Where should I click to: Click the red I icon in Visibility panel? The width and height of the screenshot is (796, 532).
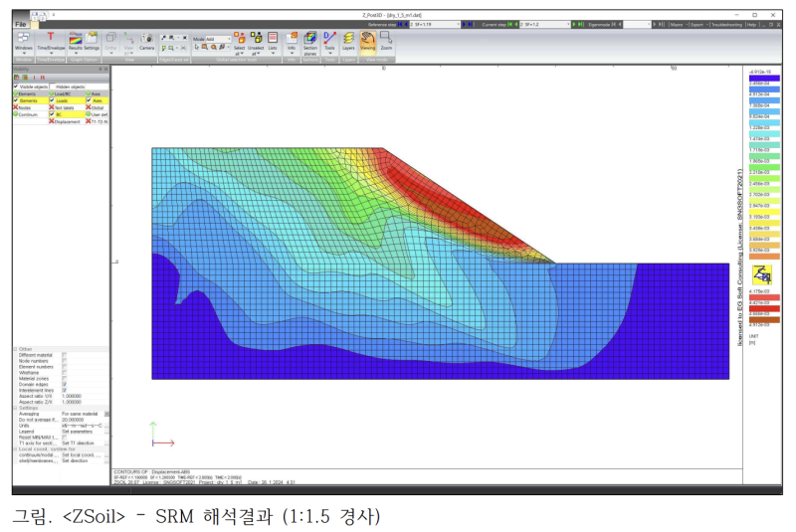pyautogui.click(x=35, y=78)
